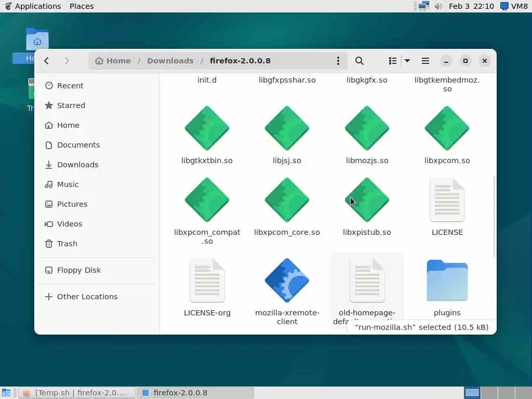Open Trash in the sidebar

pyautogui.click(x=97, y=244)
